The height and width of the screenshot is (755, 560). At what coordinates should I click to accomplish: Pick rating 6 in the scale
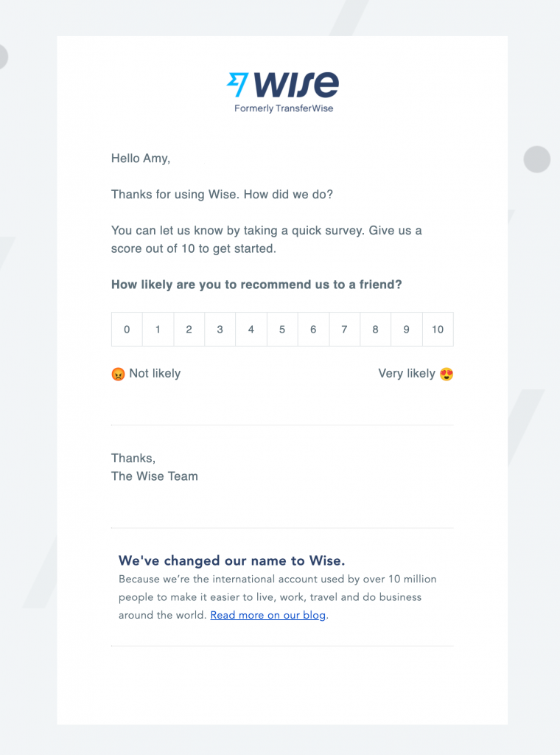click(313, 330)
